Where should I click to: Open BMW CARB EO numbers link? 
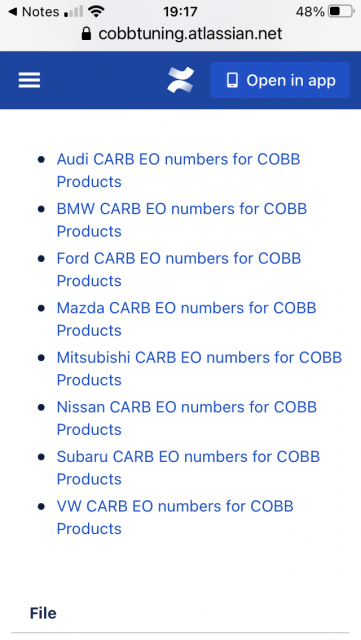[182, 220]
